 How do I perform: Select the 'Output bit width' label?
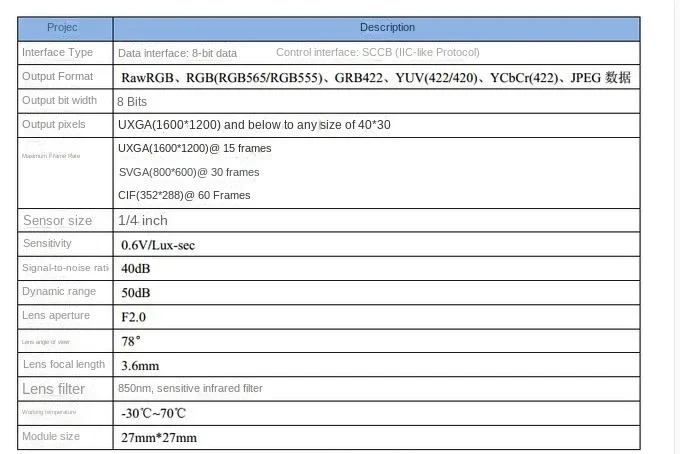(59, 100)
